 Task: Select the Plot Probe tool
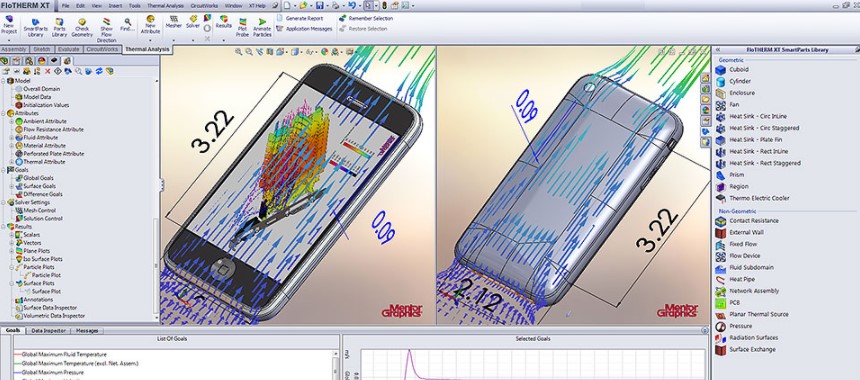[x=242, y=27]
